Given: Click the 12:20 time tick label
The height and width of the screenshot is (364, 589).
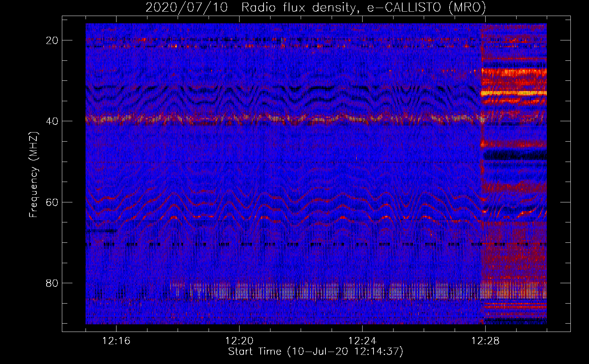Looking at the screenshot, I should tap(239, 341).
